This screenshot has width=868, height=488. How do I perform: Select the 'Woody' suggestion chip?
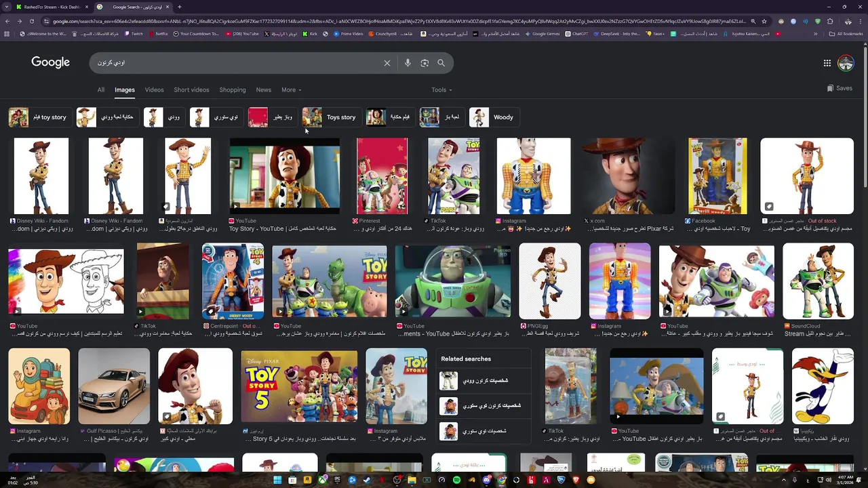coord(493,117)
